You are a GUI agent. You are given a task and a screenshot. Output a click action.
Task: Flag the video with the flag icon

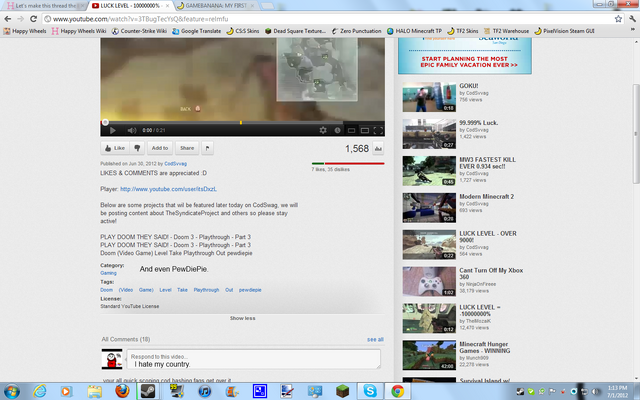click(207, 148)
